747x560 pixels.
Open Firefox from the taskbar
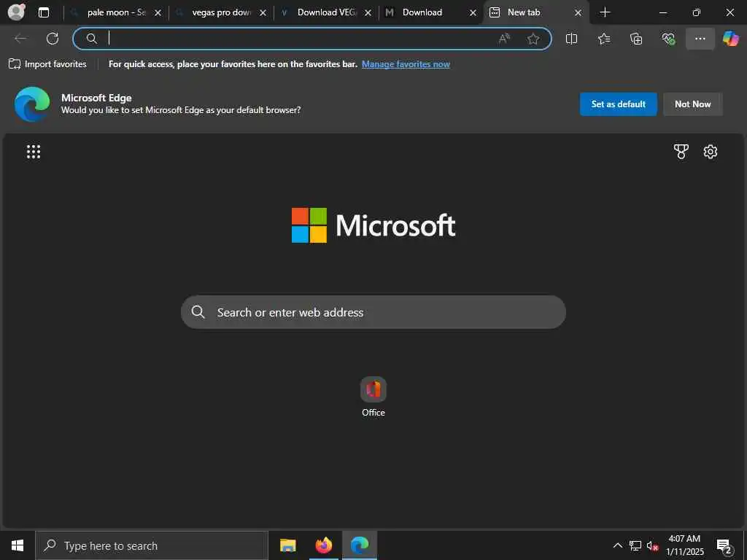(324, 545)
